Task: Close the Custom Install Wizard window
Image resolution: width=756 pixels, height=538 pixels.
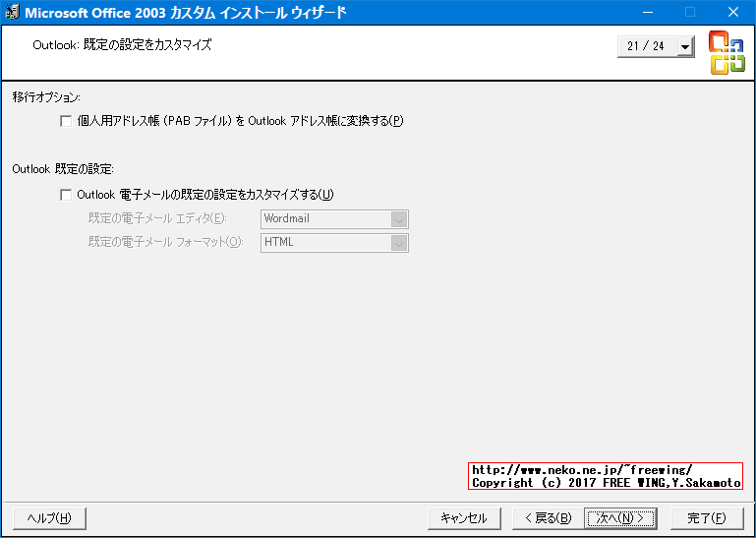Action: [733, 12]
